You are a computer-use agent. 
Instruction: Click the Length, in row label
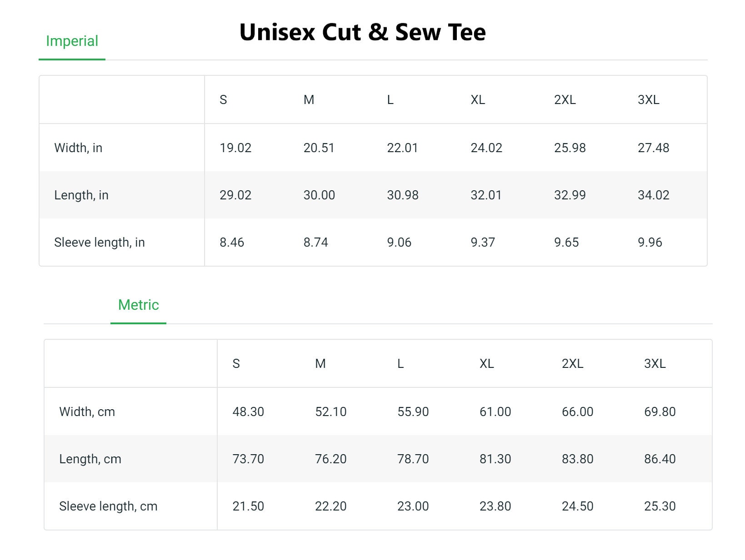point(81,195)
